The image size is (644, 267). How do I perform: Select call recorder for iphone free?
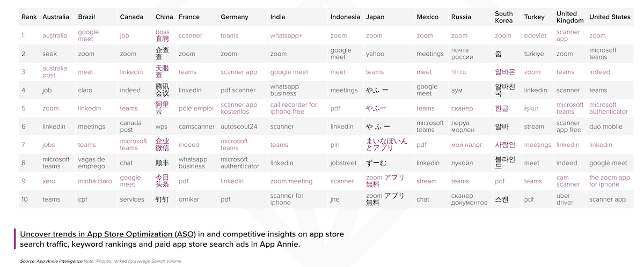pyautogui.click(x=294, y=108)
